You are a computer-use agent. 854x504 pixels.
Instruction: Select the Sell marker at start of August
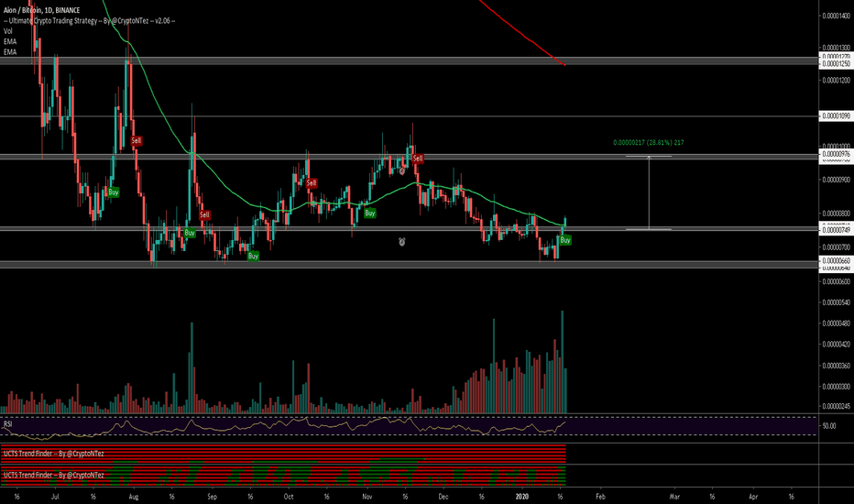(x=137, y=140)
